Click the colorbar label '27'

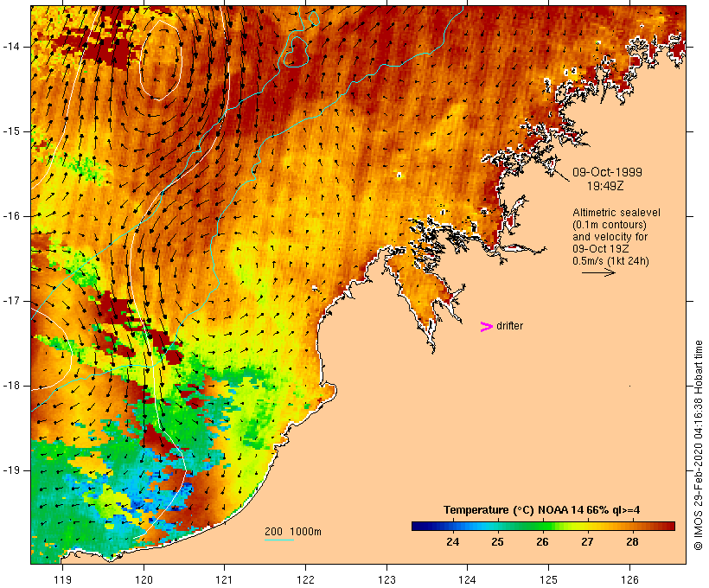point(587,542)
